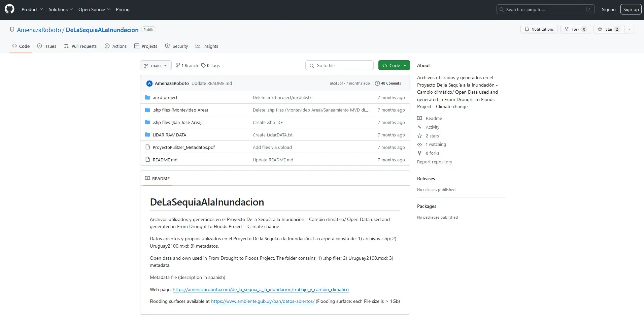Open the Update README.md latest commit message
Image resolution: width=644 pixels, height=316 pixels.
point(212,83)
